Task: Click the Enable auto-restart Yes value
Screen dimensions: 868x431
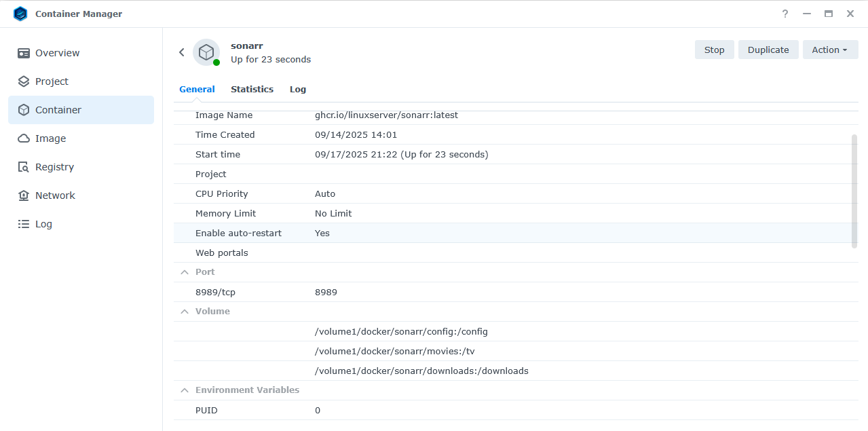Action: 322,233
